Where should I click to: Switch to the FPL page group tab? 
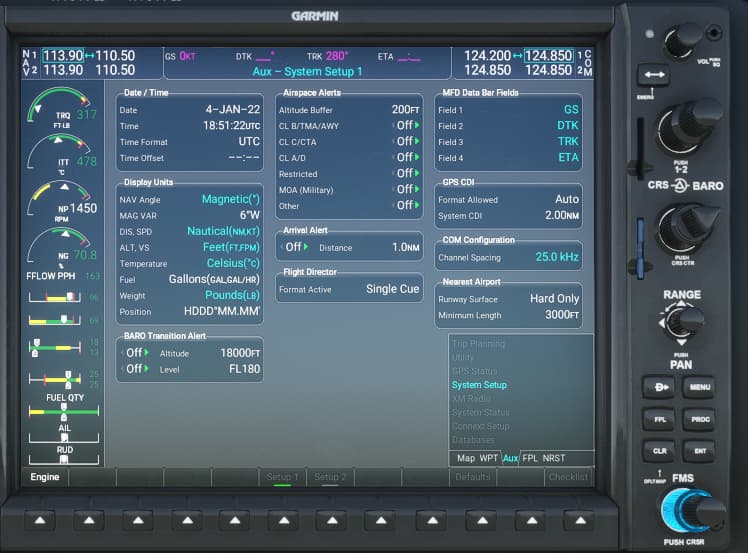[x=530, y=458]
